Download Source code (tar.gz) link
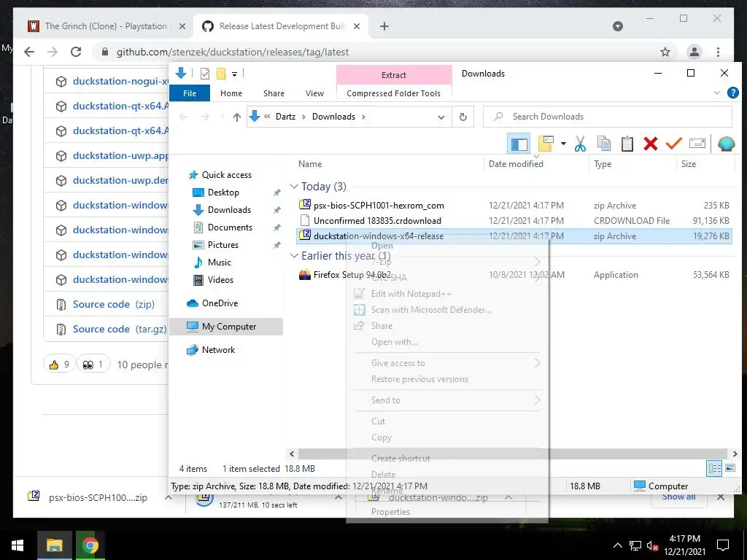747x560 pixels. click(x=120, y=329)
